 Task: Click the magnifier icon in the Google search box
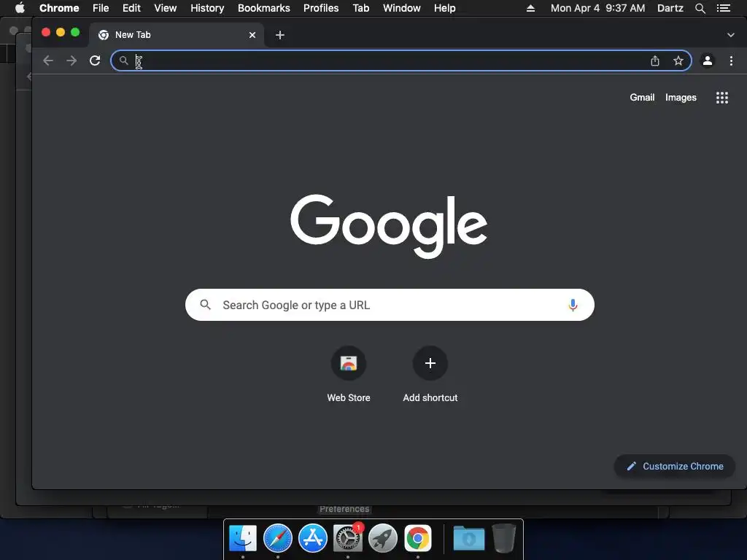[x=205, y=305]
